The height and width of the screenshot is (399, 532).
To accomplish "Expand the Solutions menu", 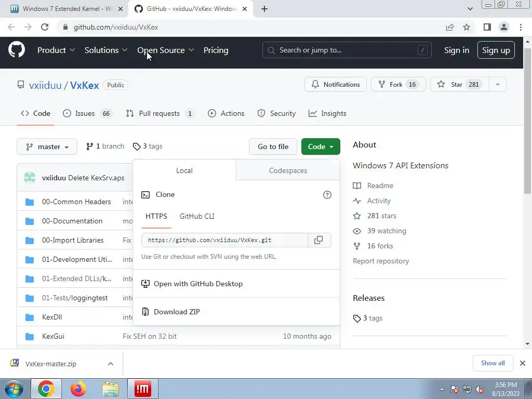I will pyautogui.click(x=106, y=50).
